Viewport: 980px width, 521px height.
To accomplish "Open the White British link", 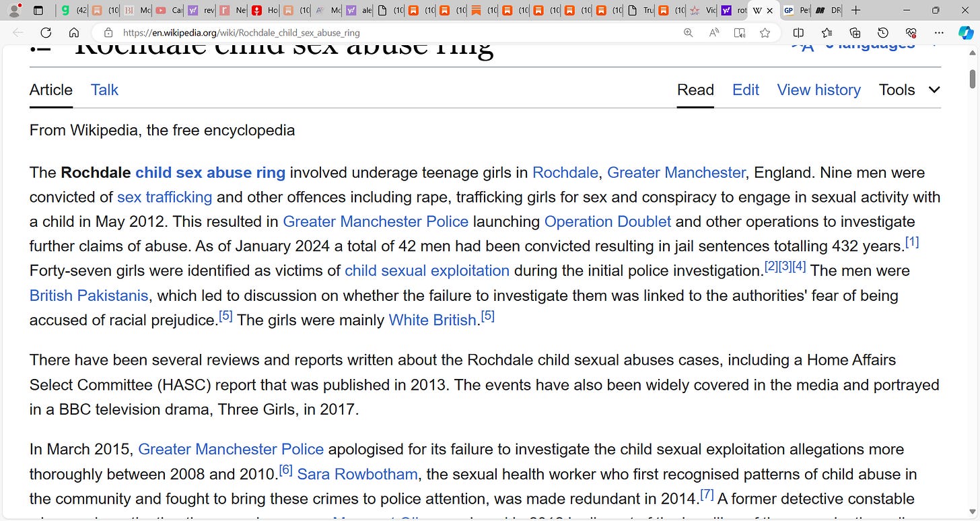I will coord(432,320).
